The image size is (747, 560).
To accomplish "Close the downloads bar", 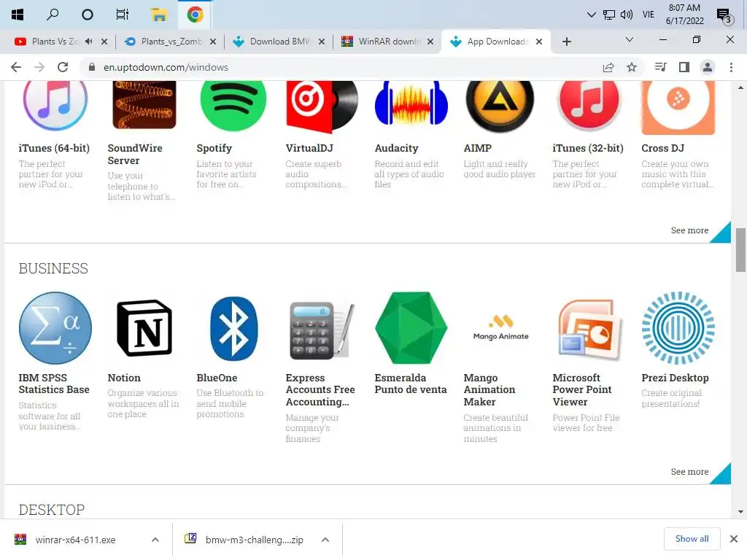I will (x=734, y=539).
